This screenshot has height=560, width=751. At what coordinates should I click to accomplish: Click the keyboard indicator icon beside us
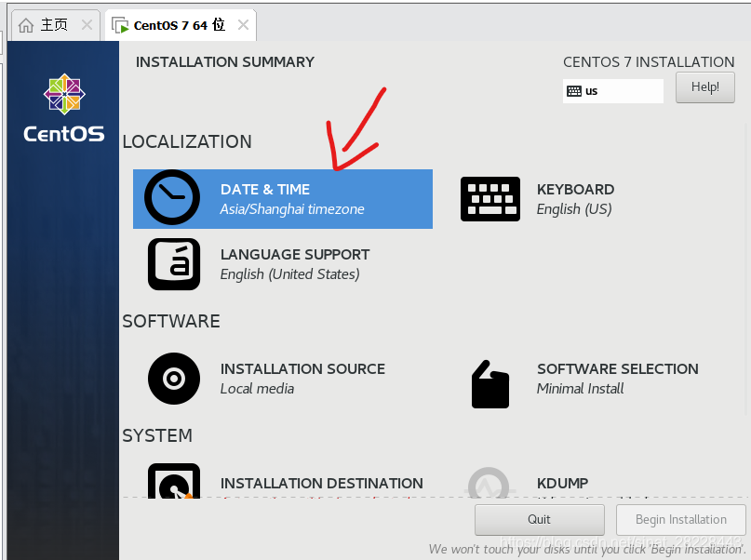(x=574, y=91)
